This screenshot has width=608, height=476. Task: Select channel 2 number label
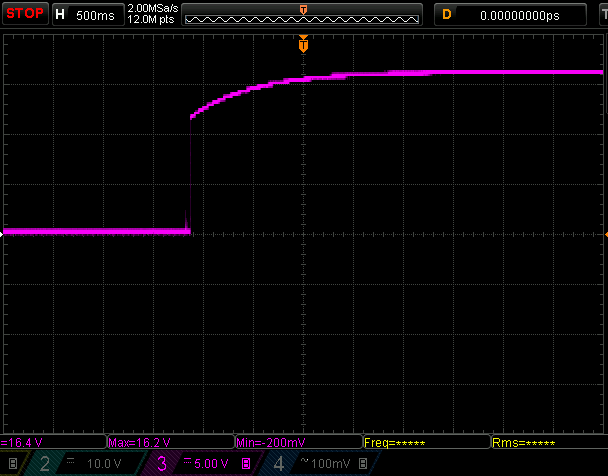45,464
